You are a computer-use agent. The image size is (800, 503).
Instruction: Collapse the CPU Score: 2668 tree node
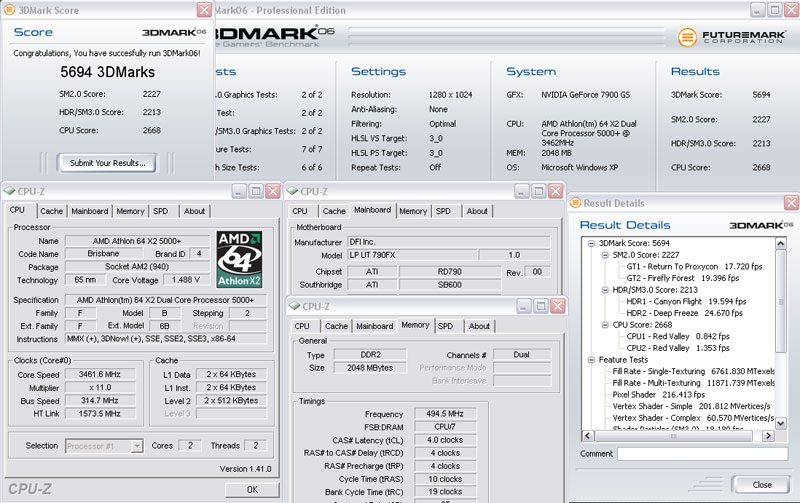coord(605,325)
